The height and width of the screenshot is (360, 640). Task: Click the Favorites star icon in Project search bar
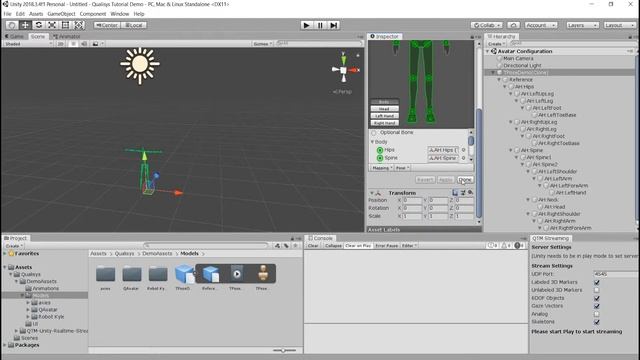(x=296, y=246)
